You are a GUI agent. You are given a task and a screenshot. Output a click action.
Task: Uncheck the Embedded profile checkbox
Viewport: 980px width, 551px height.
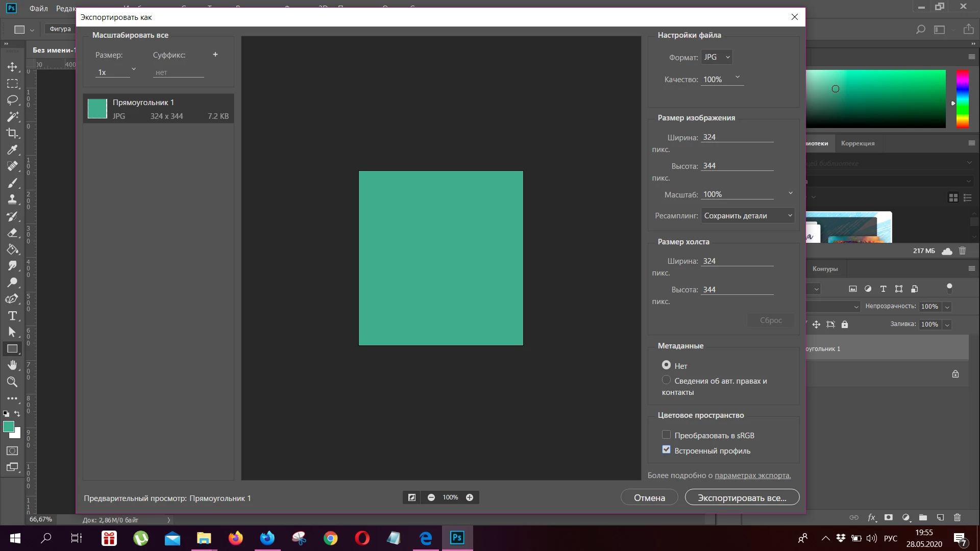666,450
